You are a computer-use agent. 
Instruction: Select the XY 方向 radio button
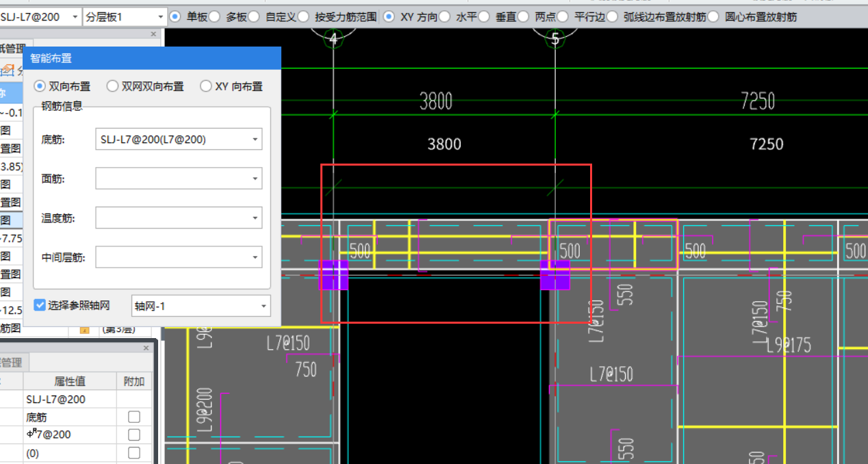pos(389,16)
